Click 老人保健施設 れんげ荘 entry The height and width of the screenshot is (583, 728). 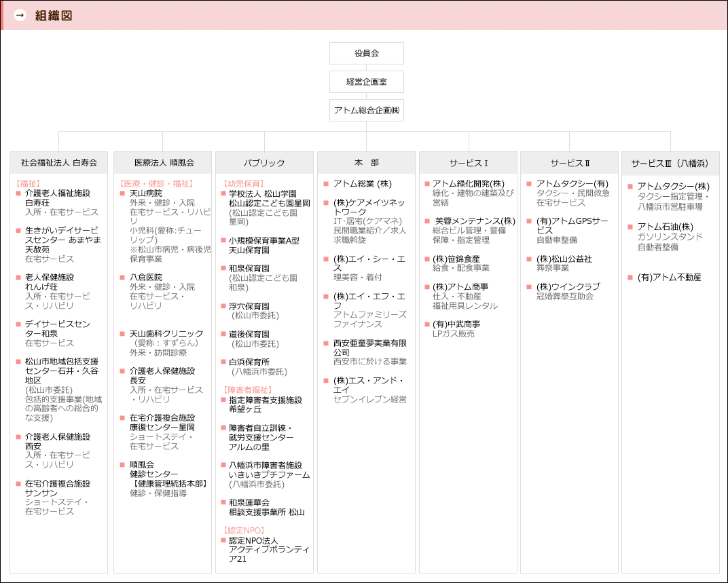coord(49,282)
